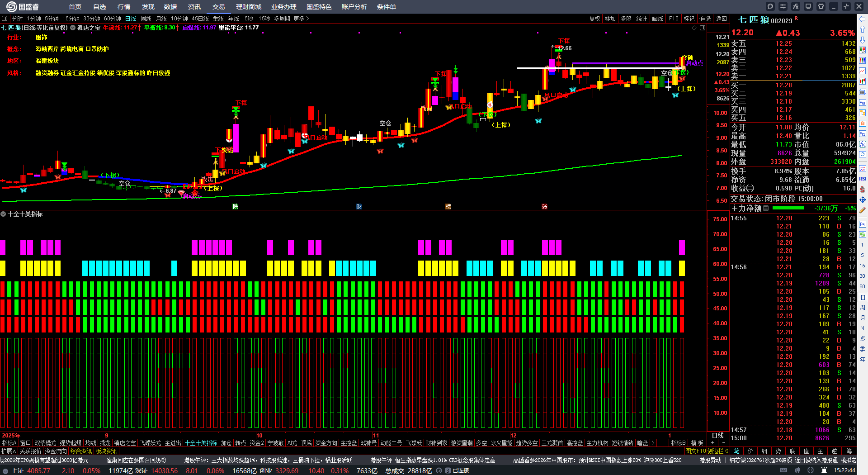Click the up arrow in right sidebar
This screenshot has width=868, height=475.
point(863,29)
